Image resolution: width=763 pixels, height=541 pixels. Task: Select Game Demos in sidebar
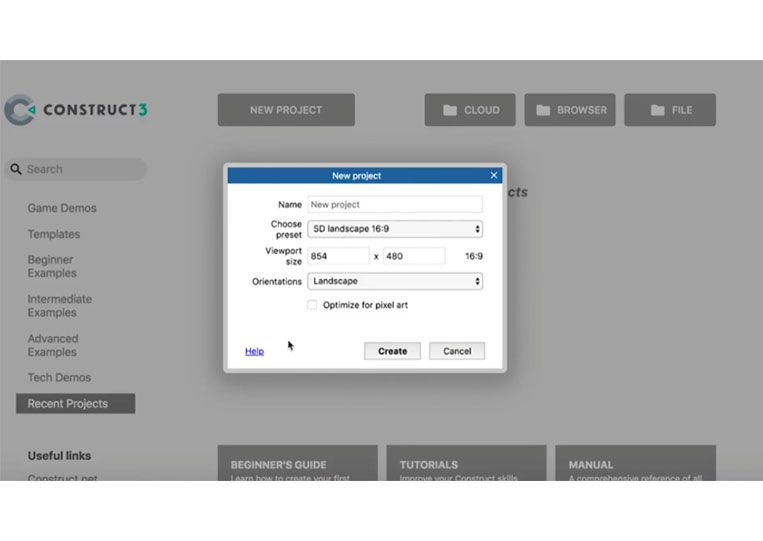pyautogui.click(x=62, y=208)
